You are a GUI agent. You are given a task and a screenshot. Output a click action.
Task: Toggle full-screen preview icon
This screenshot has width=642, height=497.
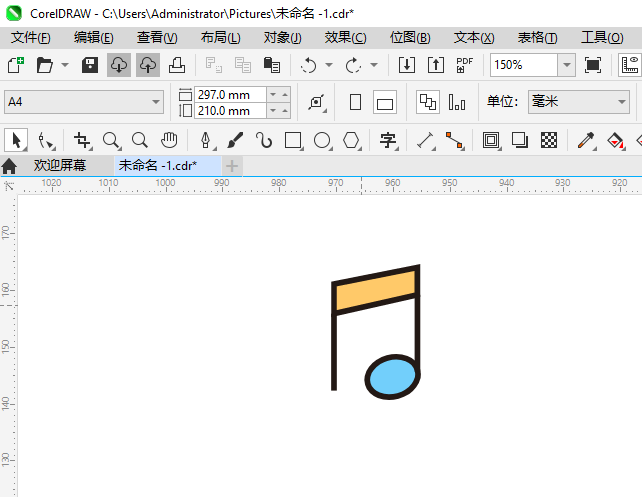point(593,65)
